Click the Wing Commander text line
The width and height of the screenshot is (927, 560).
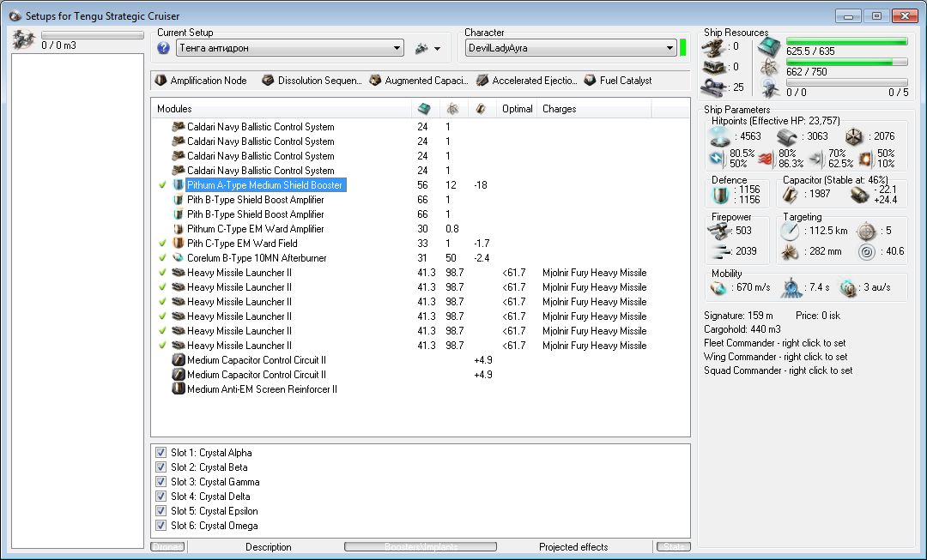pos(776,357)
